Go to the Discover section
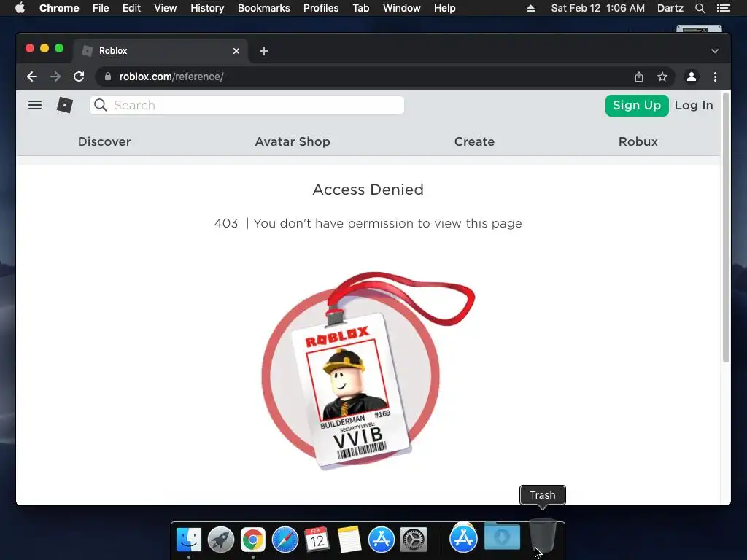747x560 pixels. (x=104, y=141)
